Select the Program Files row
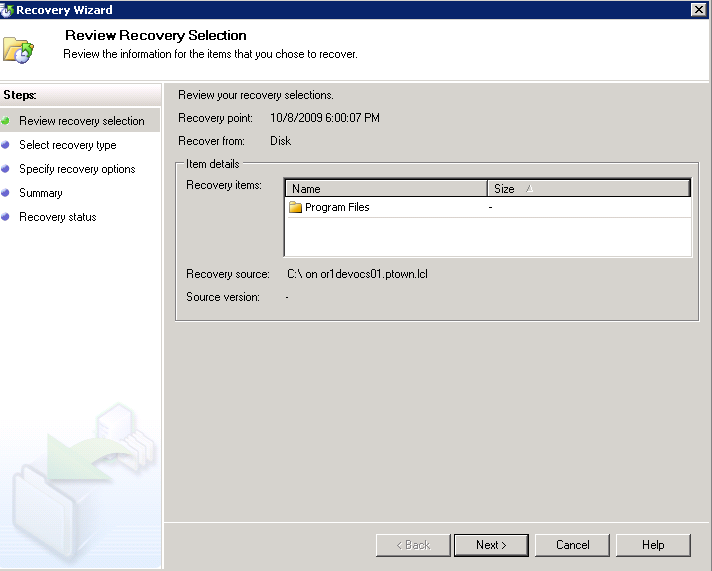 click(x=488, y=207)
